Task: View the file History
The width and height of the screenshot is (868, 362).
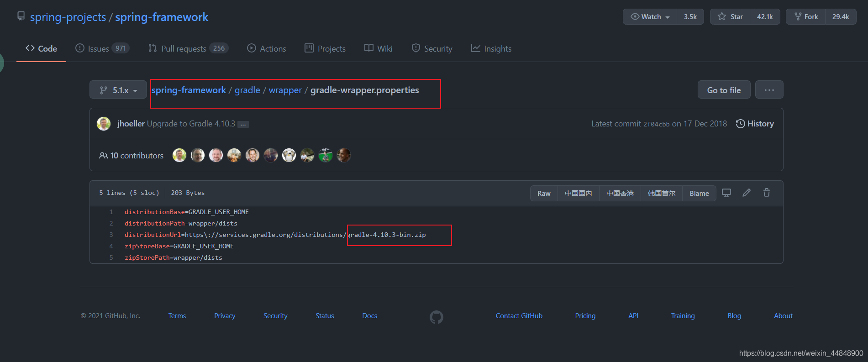Action: [x=755, y=124]
